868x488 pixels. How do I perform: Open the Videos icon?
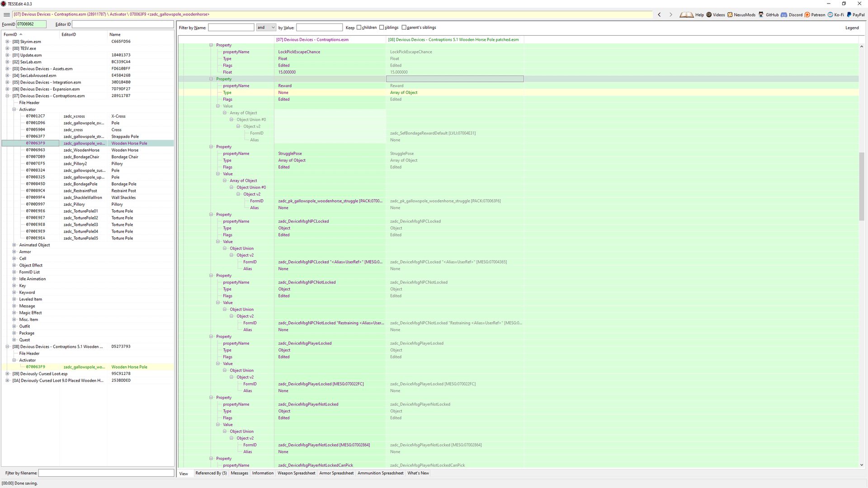pos(709,14)
